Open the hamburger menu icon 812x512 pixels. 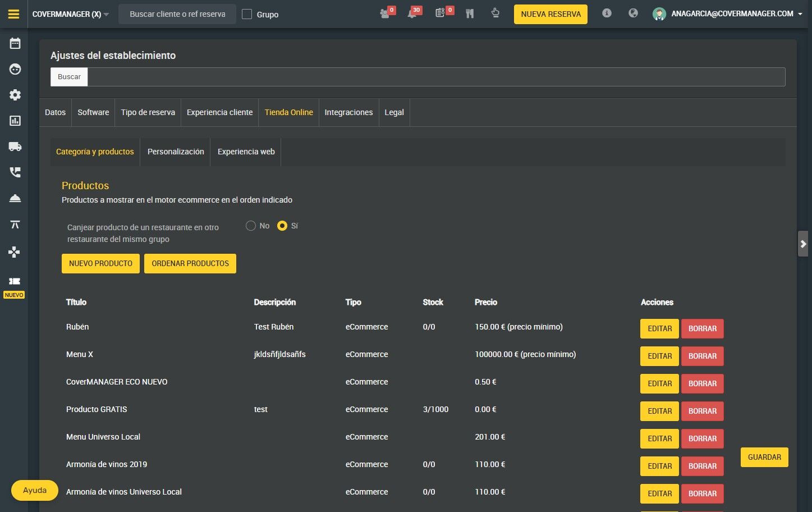pos(14,14)
